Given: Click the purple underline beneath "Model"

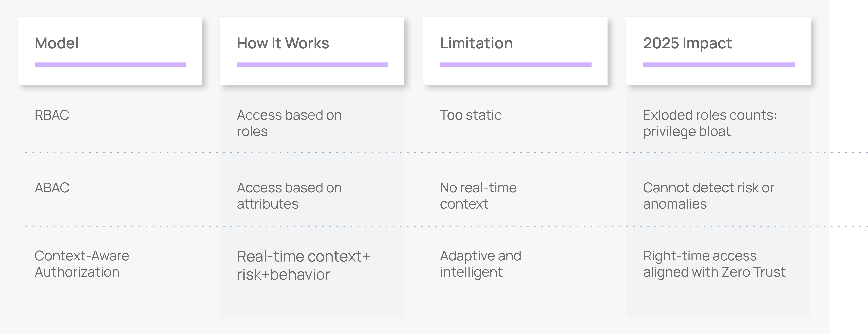Looking at the screenshot, I should tap(110, 64).
